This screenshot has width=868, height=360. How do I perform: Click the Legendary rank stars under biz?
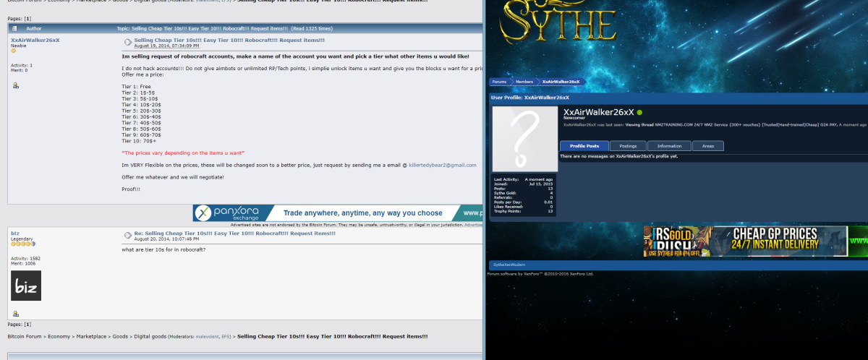(x=24, y=244)
